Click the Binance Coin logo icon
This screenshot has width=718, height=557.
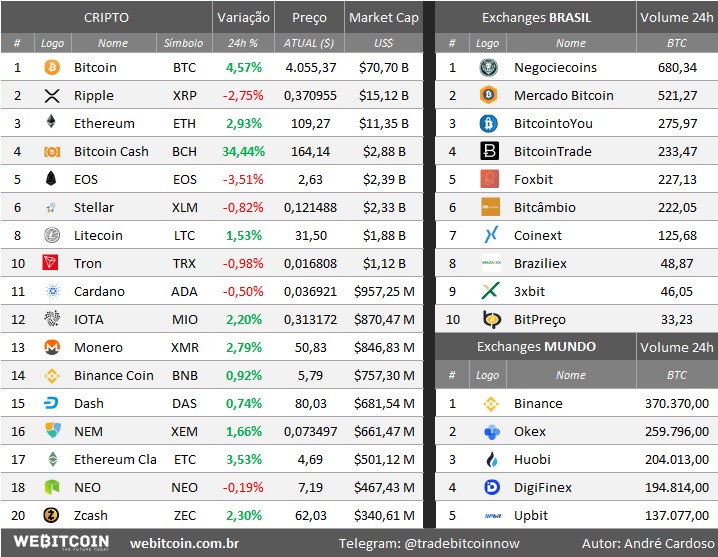[x=52, y=376]
